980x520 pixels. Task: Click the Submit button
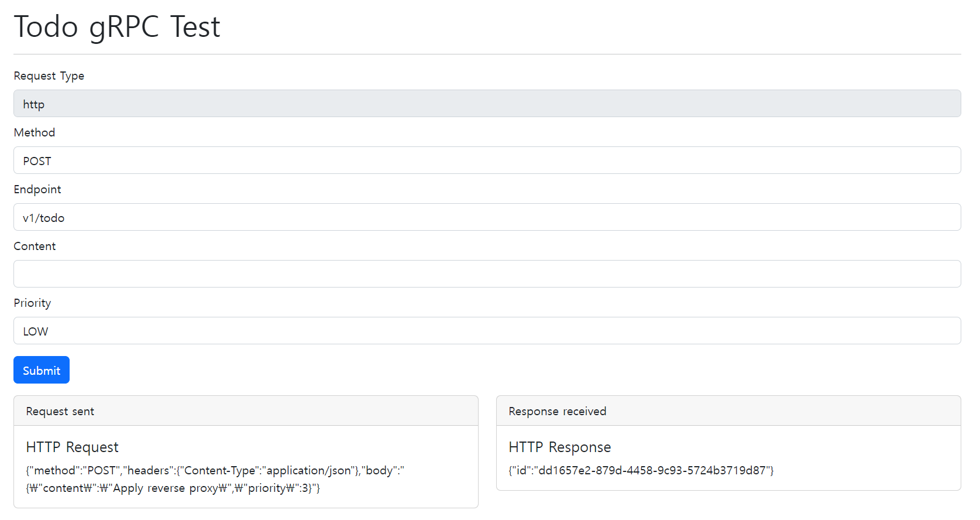42,370
